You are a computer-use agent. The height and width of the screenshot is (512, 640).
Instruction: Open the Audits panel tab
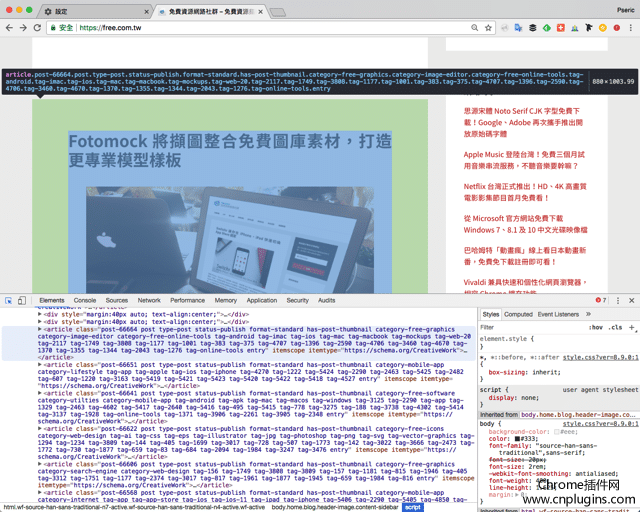tap(327, 300)
